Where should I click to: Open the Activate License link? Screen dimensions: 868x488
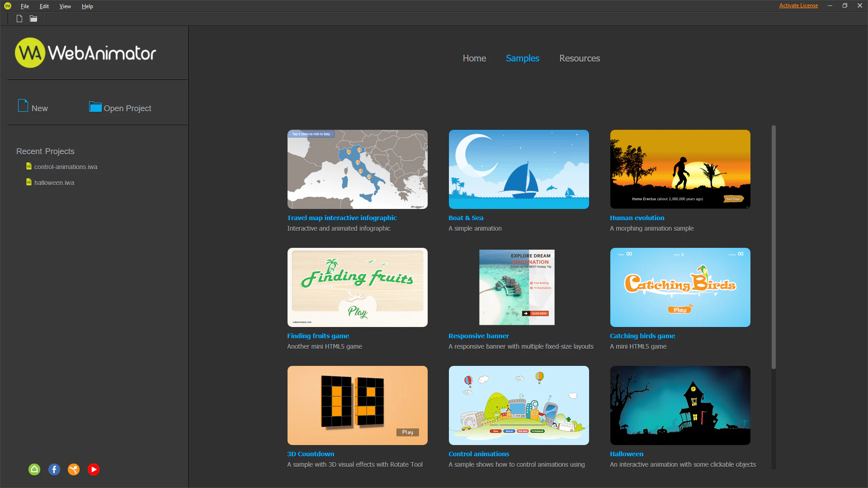[x=798, y=5]
